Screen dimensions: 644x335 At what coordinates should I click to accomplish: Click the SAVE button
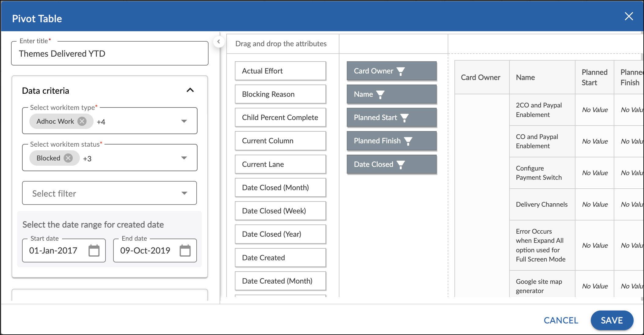pos(612,320)
